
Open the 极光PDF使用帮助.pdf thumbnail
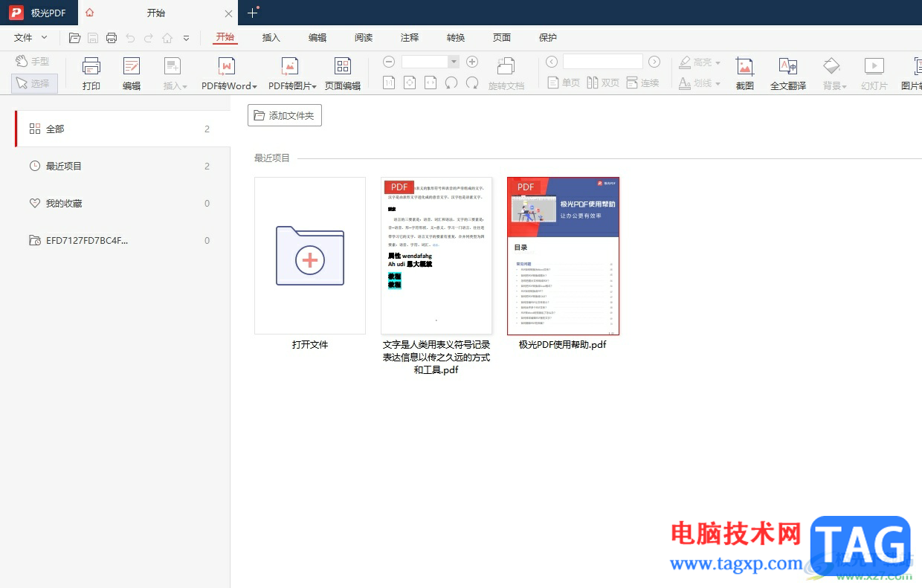pyautogui.click(x=563, y=256)
